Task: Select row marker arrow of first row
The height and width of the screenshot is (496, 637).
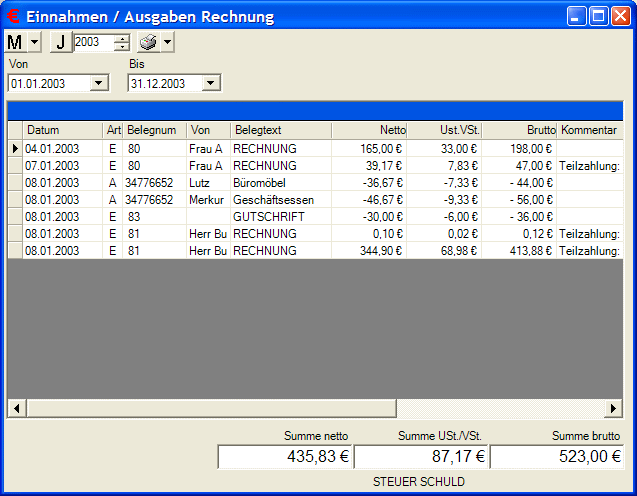Action: pos(15,148)
